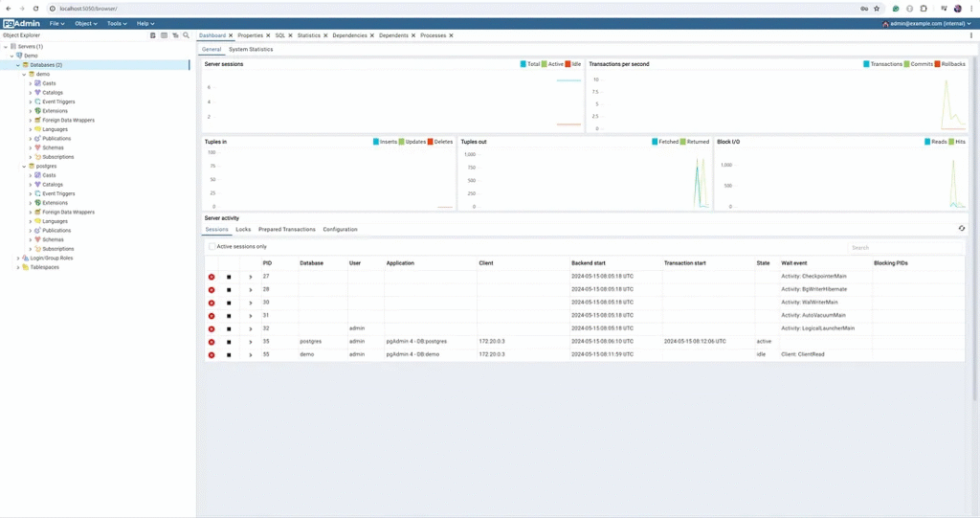Click the browser reload icon

coord(35,9)
